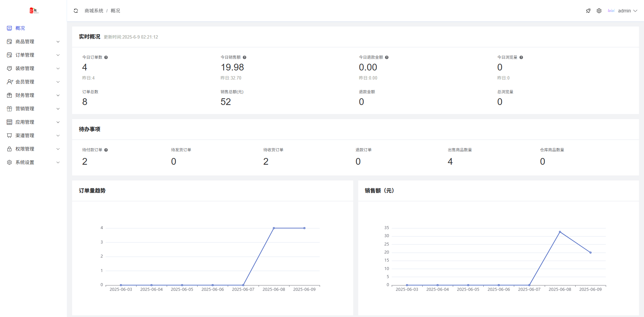This screenshot has height=317, width=644.
Task: Open the admin user dropdown
Action: click(x=627, y=11)
